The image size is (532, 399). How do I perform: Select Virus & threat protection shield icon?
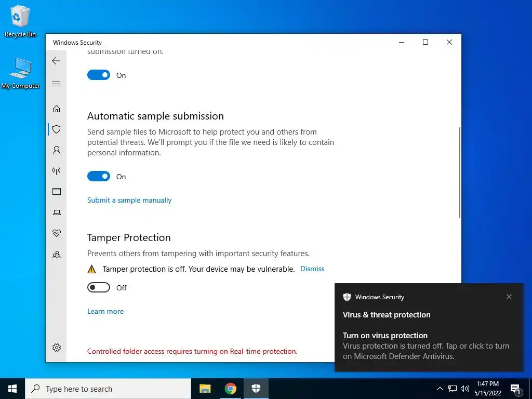pos(57,129)
